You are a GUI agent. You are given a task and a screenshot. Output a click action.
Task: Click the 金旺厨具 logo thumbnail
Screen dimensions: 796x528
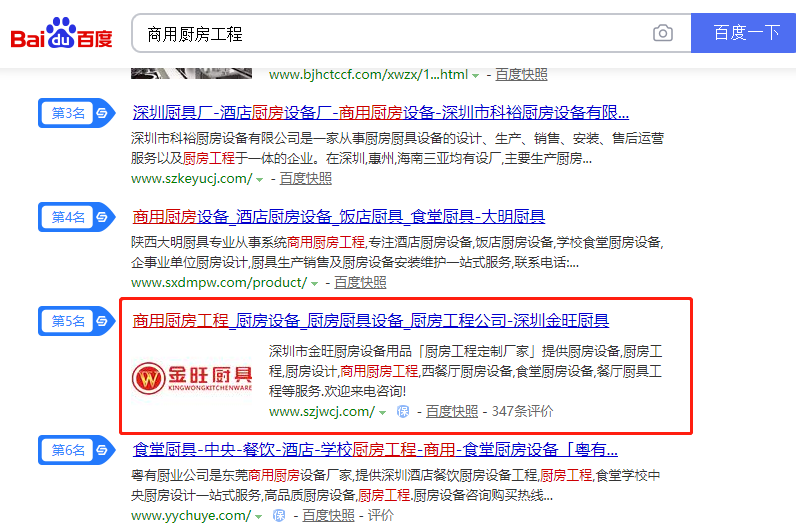click(192, 378)
